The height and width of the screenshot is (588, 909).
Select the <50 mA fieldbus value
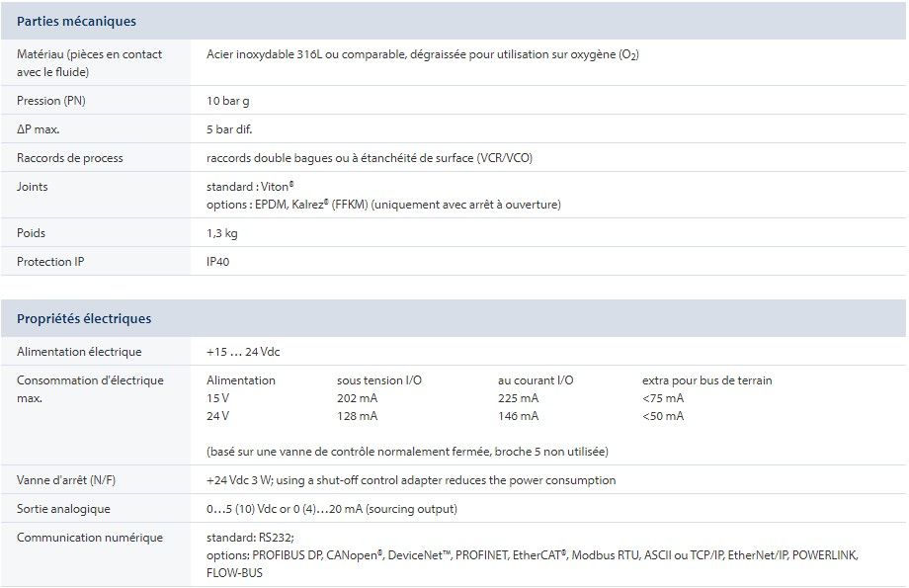pyautogui.click(x=662, y=416)
